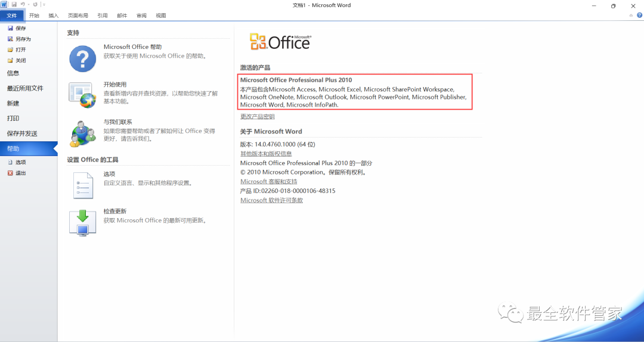Click 关闭 (Close) in the backstage menu
The height and width of the screenshot is (342, 644).
pyautogui.click(x=17, y=60)
